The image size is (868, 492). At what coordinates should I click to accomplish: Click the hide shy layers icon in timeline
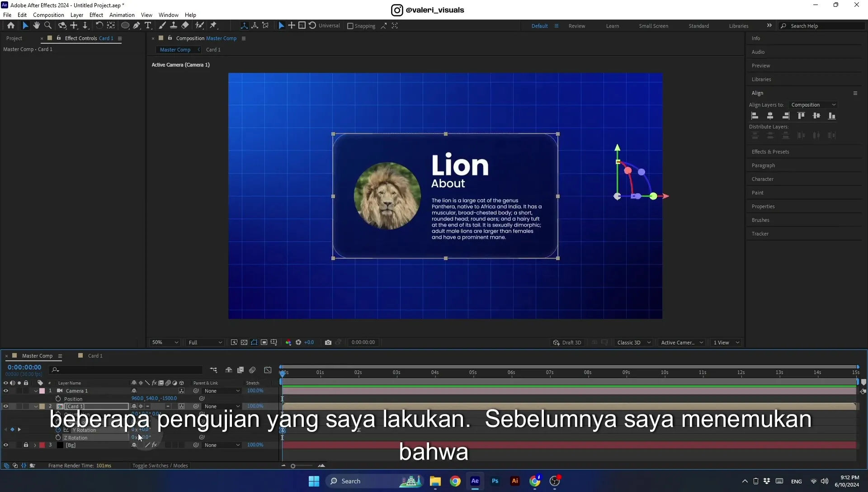tap(229, 370)
